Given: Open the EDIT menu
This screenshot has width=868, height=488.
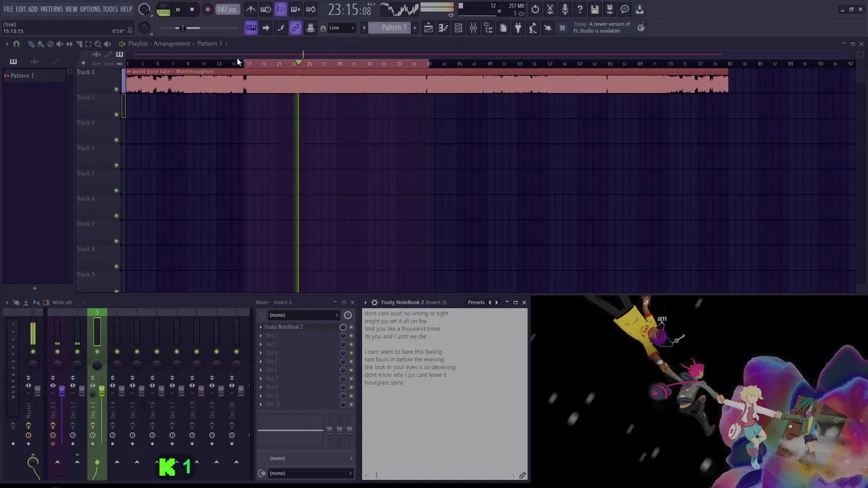Looking at the screenshot, I should [x=21, y=9].
